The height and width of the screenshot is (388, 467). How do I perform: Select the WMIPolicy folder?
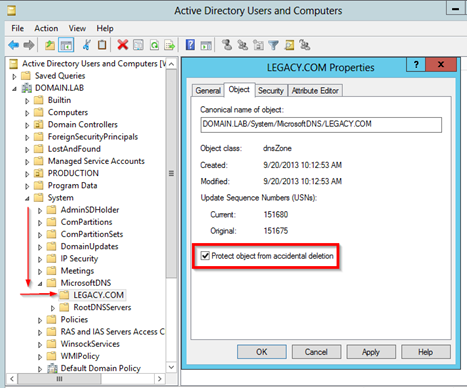coord(80,356)
